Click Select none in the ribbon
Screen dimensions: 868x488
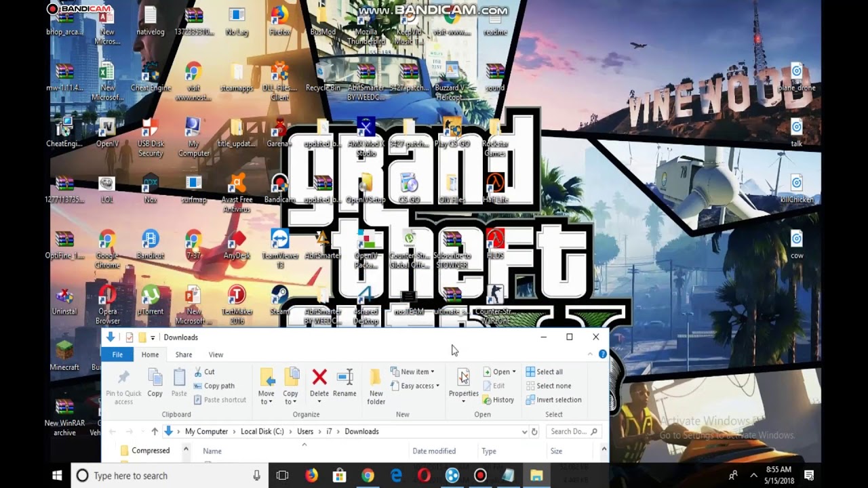point(549,386)
